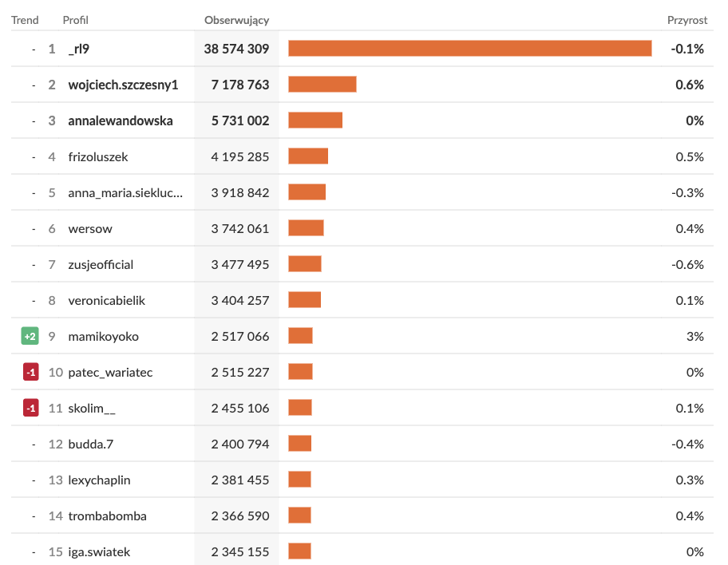Screen dimensions: 728x565
Task: Open the frizoluszek profile
Action: (98, 156)
